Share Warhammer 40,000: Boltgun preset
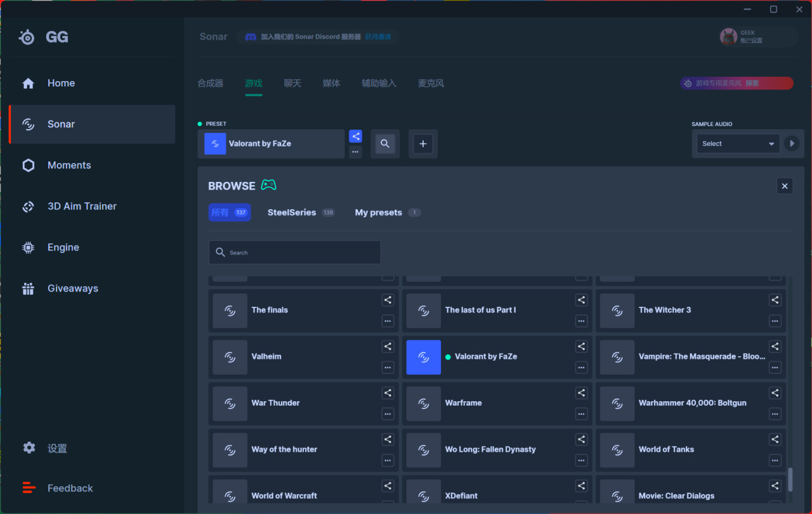Image resolution: width=812 pixels, height=514 pixels. [x=775, y=393]
